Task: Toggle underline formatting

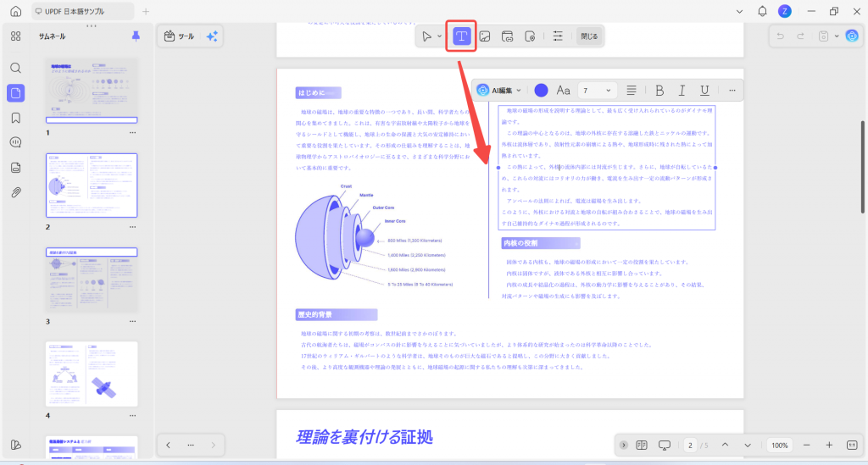Action: tap(704, 90)
